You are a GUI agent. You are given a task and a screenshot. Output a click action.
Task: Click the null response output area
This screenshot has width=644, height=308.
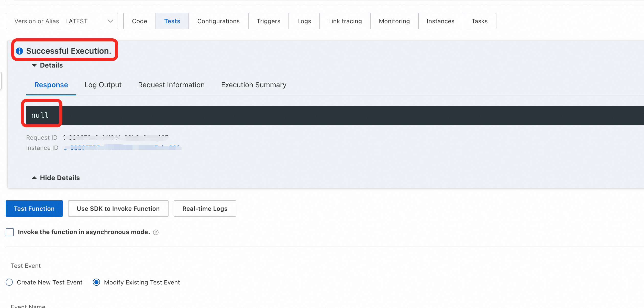tap(40, 115)
